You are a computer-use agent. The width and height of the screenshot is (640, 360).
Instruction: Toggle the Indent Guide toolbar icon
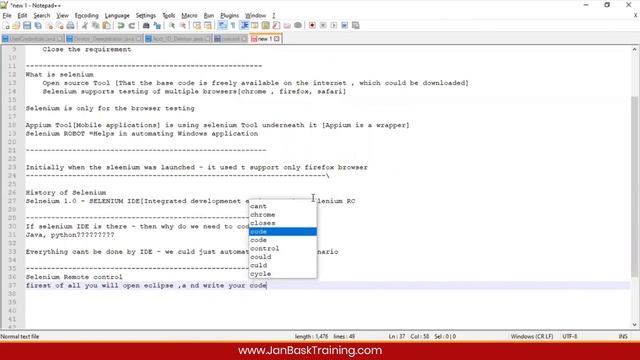click(244, 25)
